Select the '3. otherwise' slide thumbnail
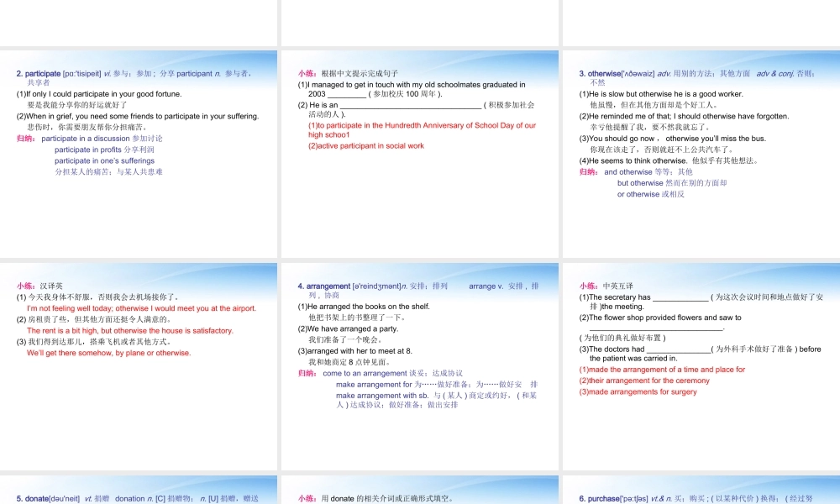The image size is (840, 504). click(x=700, y=151)
